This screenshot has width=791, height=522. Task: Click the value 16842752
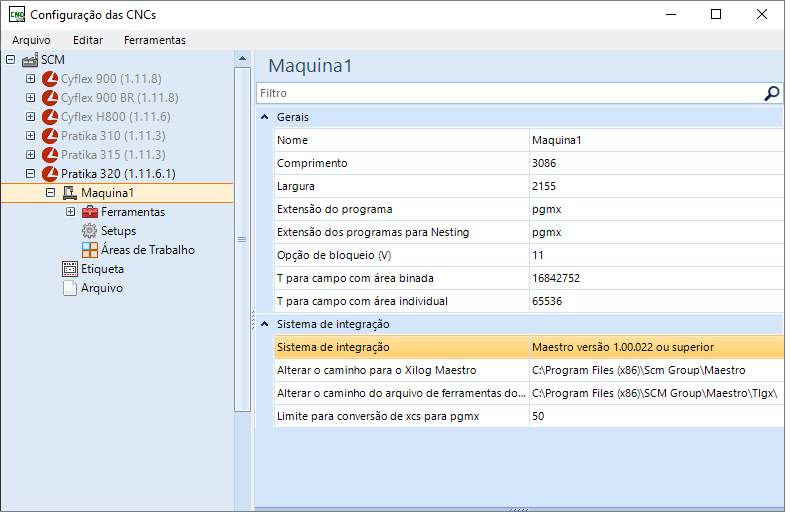(x=656, y=278)
